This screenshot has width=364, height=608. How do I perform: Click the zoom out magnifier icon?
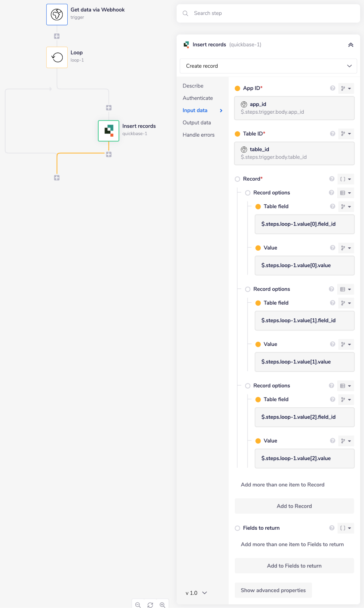138,605
